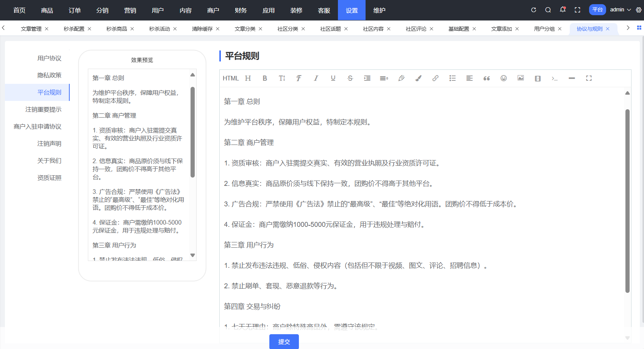Open the 订单 top menu
Image resolution: width=644 pixels, height=349 pixels.
click(75, 10)
